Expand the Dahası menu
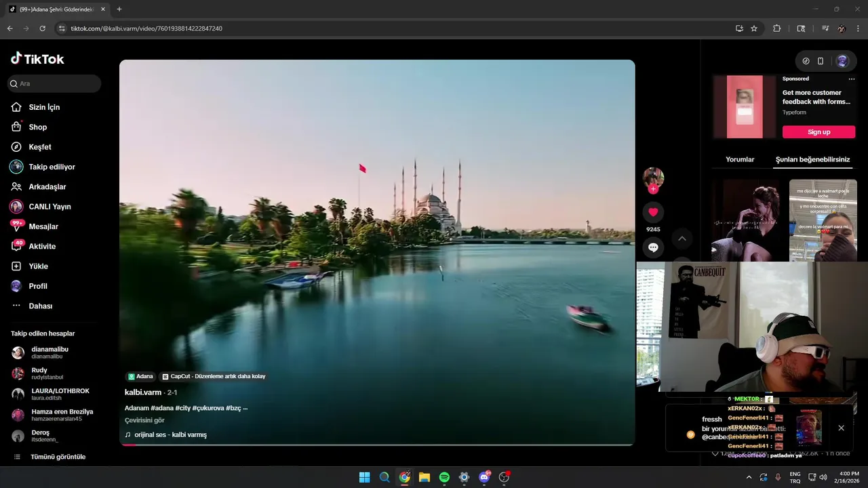868x488 pixels. [x=40, y=306]
